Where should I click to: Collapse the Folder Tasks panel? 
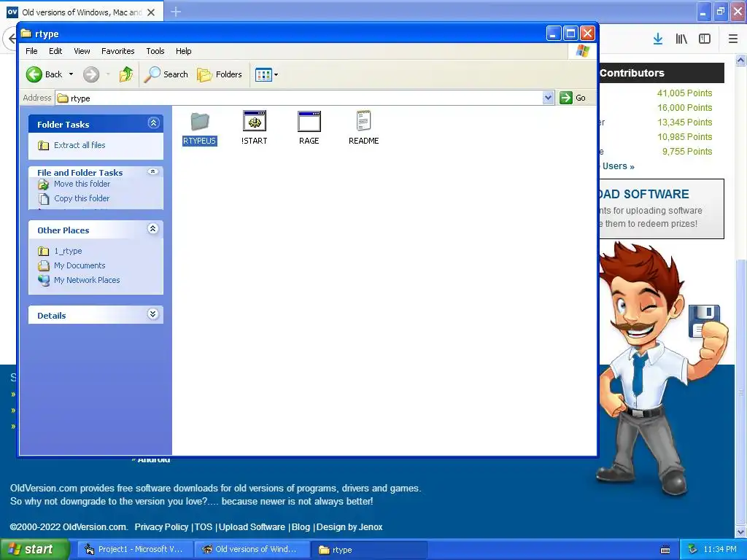coord(153,123)
